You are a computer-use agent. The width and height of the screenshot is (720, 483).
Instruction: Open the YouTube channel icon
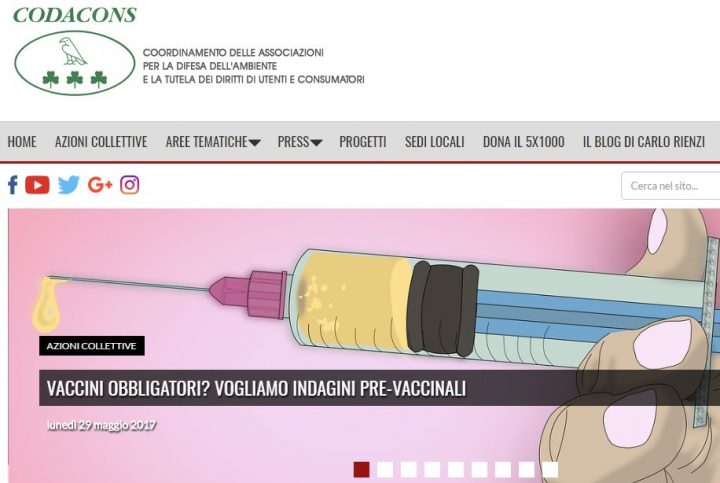click(37, 185)
